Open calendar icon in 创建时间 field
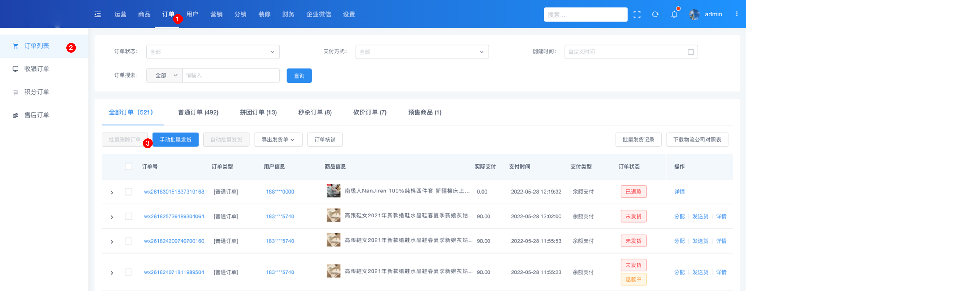Image resolution: width=980 pixels, height=291 pixels. (x=690, y=52)
